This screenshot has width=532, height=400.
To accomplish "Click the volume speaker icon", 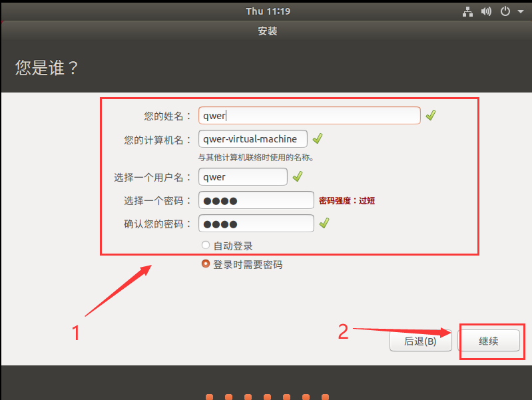I will pos(486,12).
